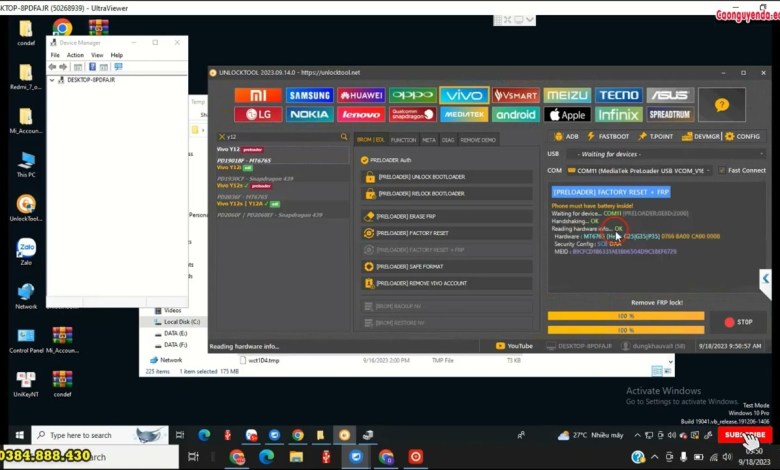
Task: Open the T.POINT tool
Action: pos(655,136)
